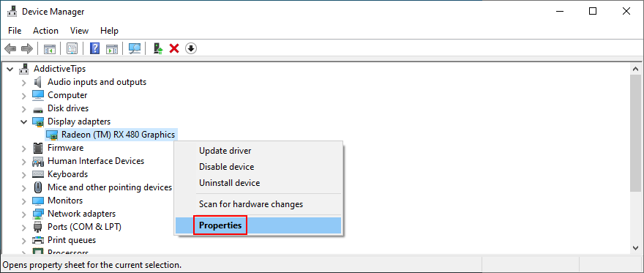Click the Forward arrow toolbar icon
Image resolution: width=644 pixels, height=273 pixels.
(x=26, y=49)
